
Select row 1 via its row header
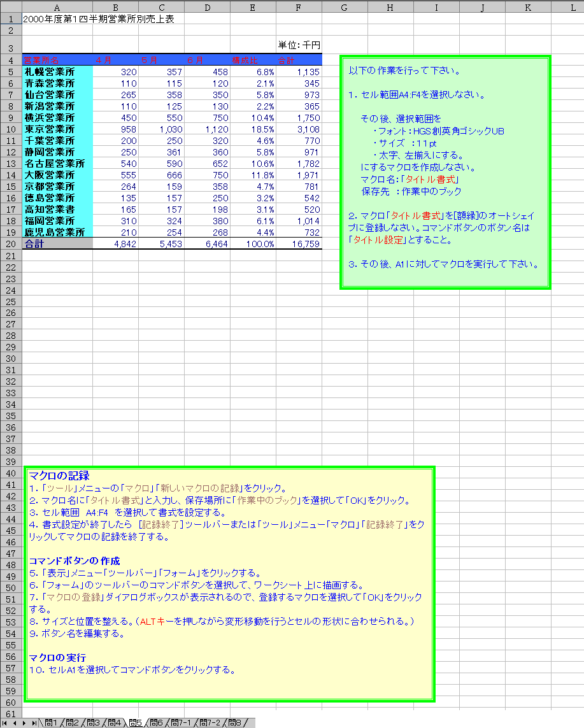(x=11, y=19)
